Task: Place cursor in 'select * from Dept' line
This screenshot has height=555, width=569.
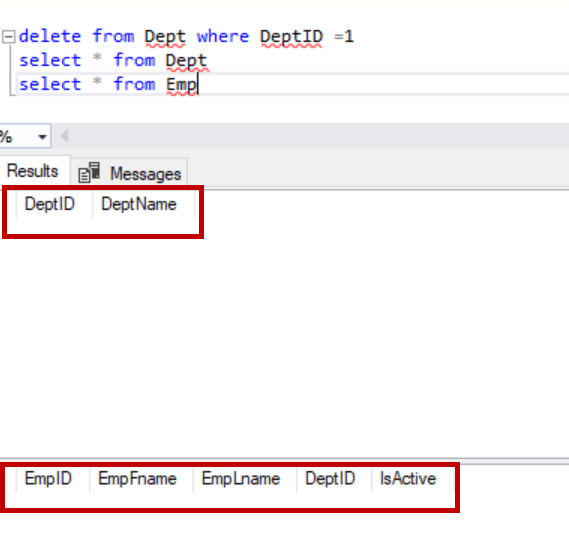Action: 113,60
